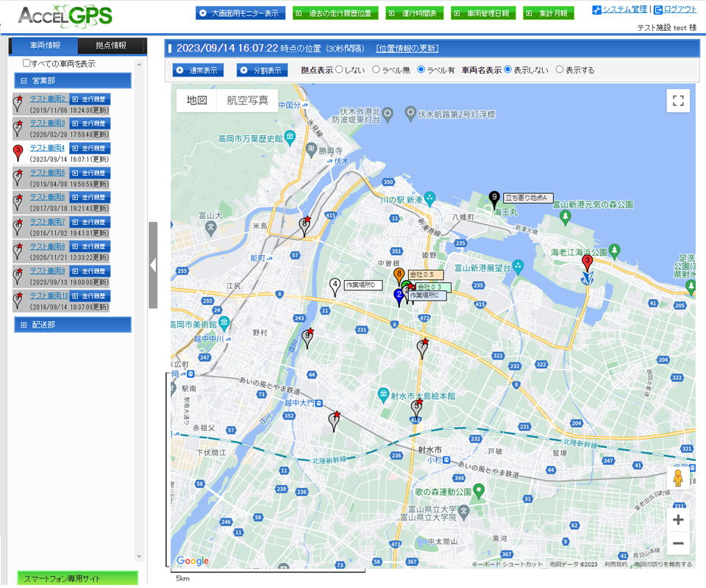
Task: Toggle fullscreen map view icon
Action: pos(678,101)
